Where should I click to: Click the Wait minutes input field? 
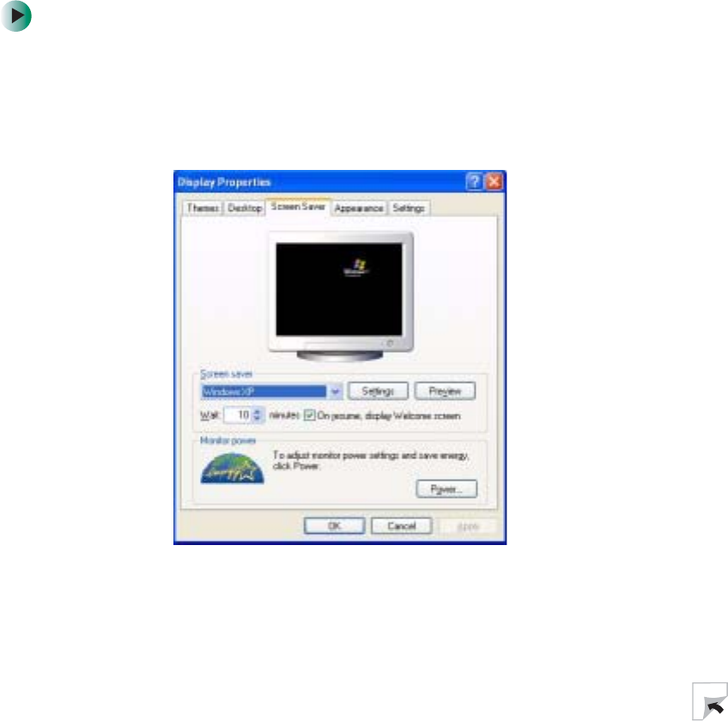tap(238, 415)
